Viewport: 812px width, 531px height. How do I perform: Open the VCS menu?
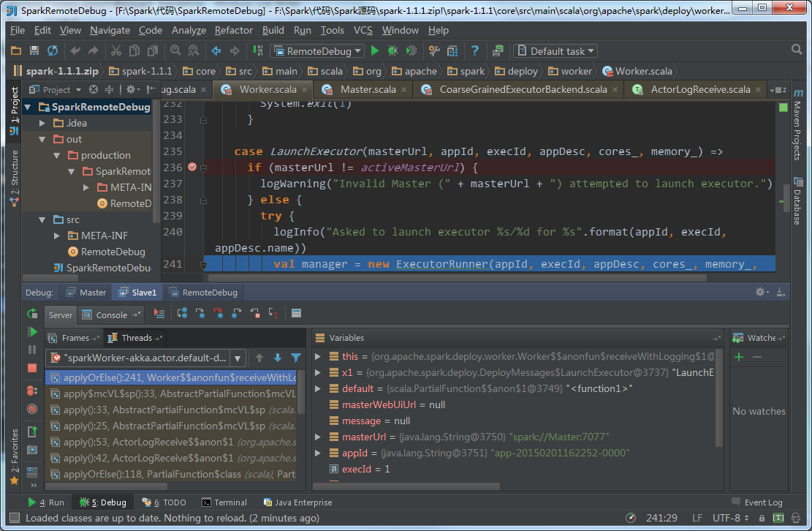(363, 30)
